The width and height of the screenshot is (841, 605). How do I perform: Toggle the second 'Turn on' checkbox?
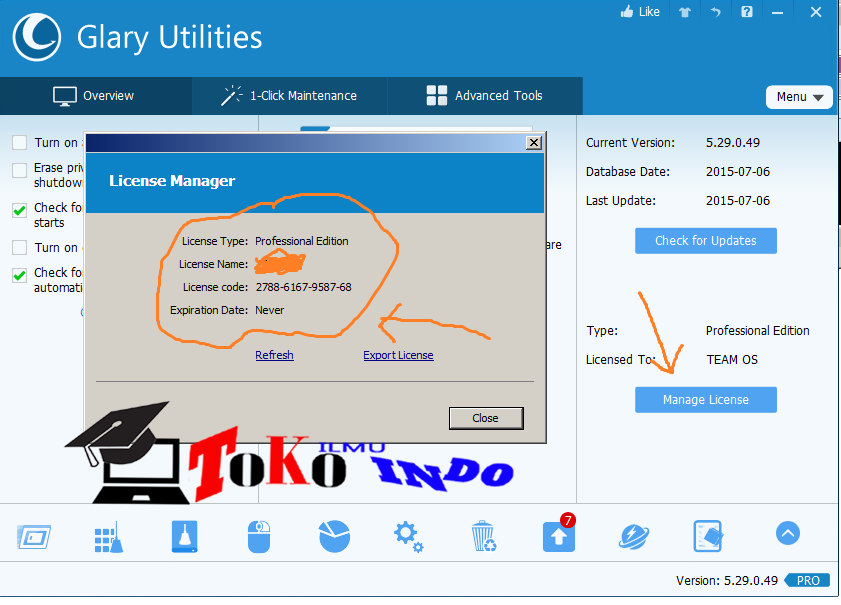click(19, 247)
